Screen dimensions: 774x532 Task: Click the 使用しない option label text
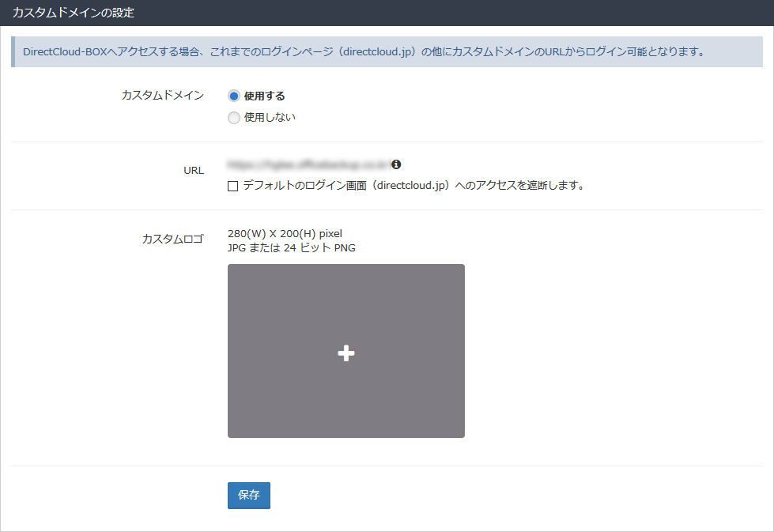pos(270,118)
